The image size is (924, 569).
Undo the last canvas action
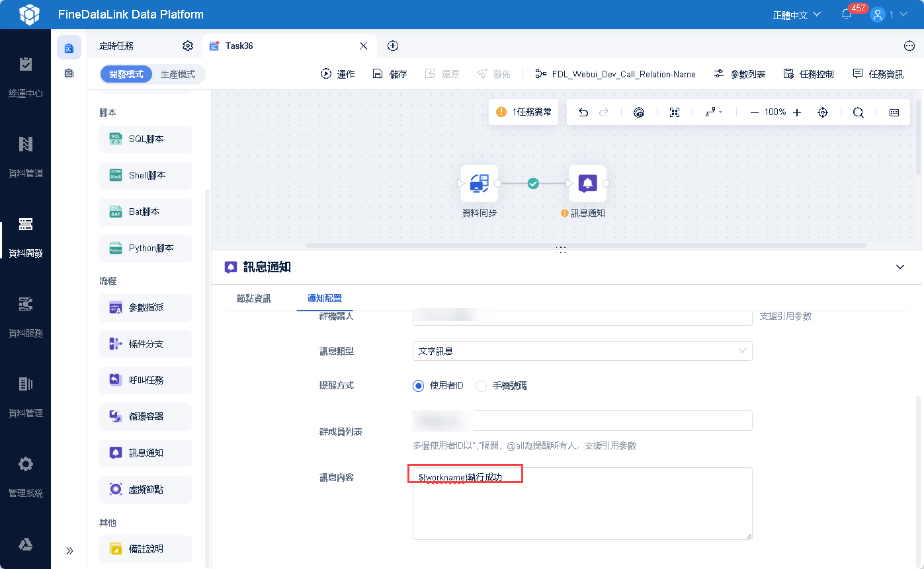[x=583, y=112]
